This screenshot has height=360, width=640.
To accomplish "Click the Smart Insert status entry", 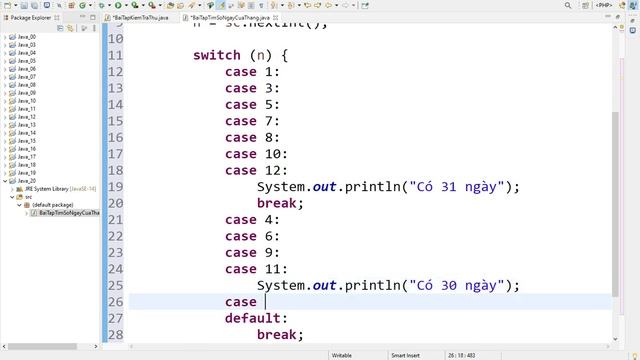I will tap(405, 356).
